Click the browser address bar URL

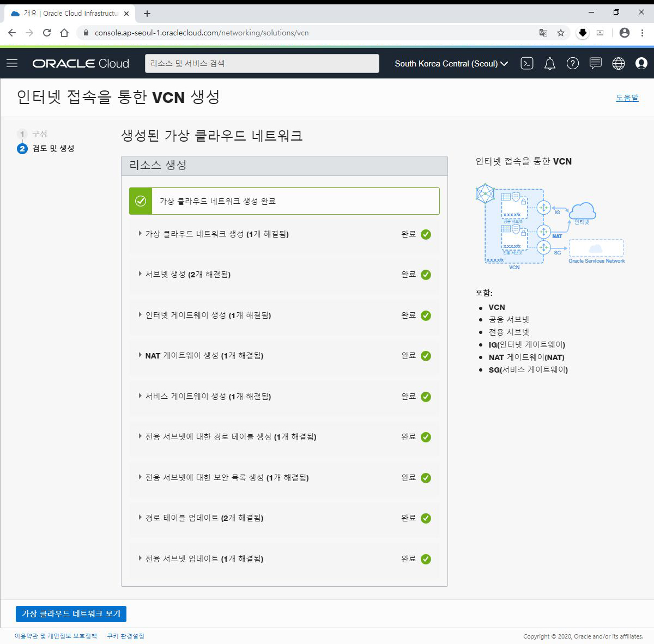point(202,33)
